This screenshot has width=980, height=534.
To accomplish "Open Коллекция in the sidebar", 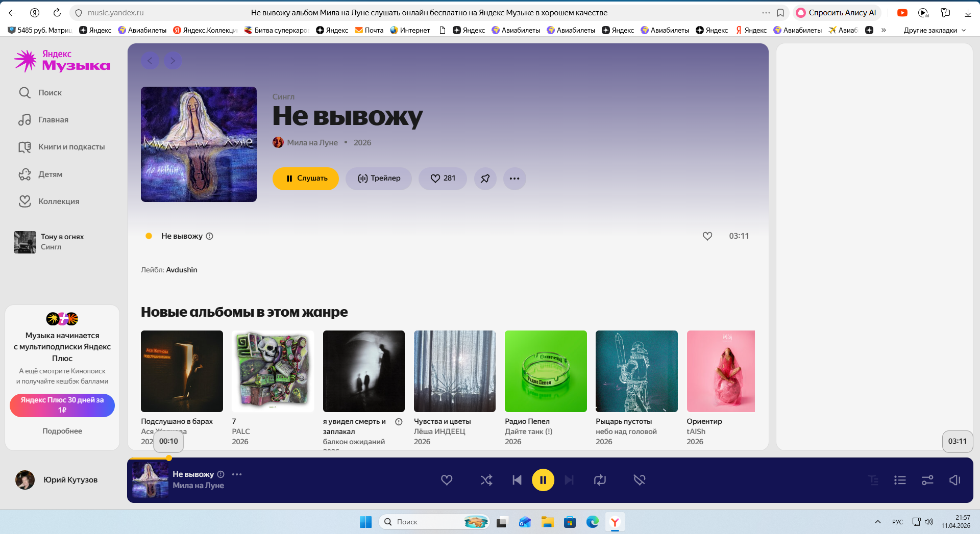I will click(49, 201).
